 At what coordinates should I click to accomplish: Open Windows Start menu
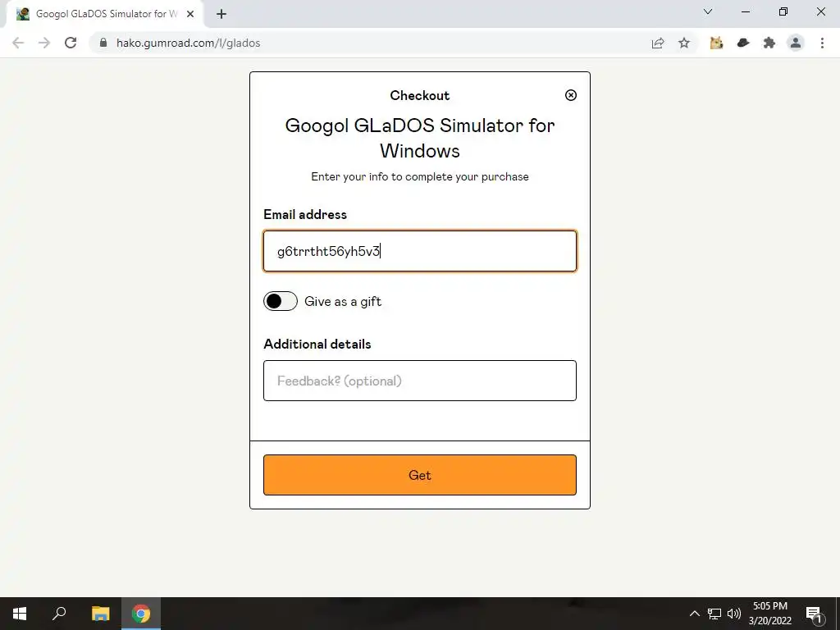(x=20, y=614)
